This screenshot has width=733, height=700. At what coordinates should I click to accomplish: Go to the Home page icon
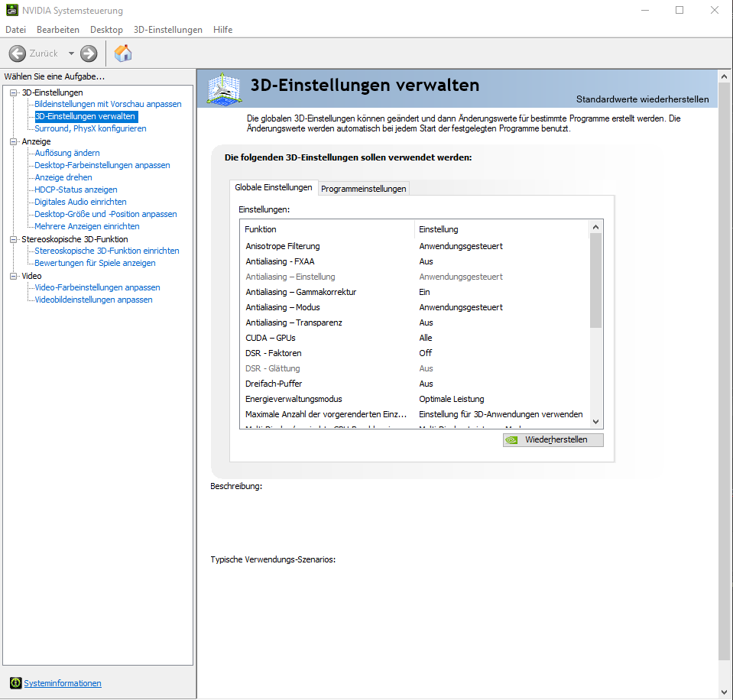(123, 53)
